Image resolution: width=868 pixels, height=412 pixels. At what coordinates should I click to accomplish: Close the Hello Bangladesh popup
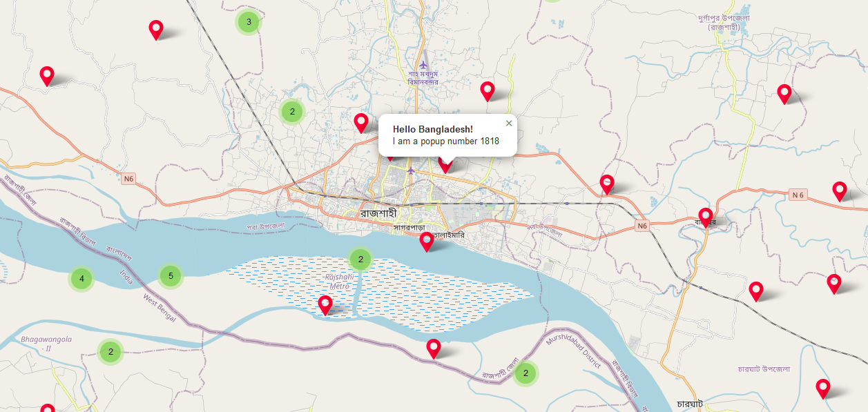509,123
